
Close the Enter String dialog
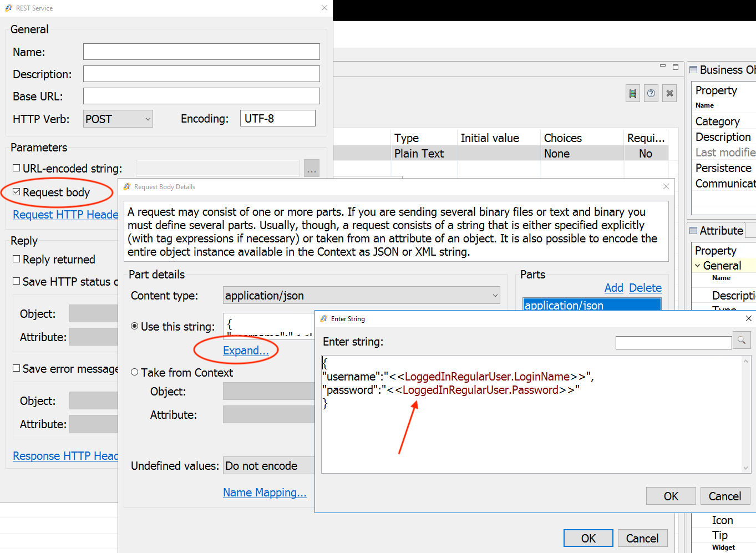(x=748, y=318)
